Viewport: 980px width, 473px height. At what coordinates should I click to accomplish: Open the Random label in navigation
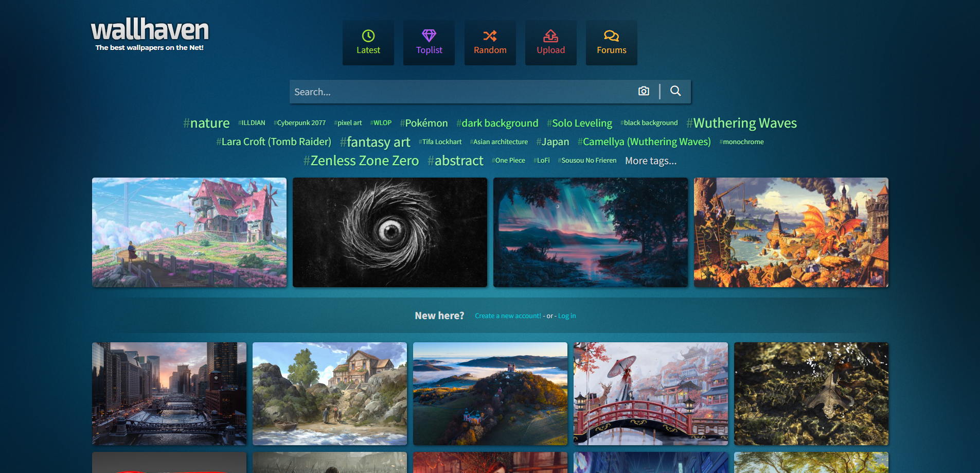click(x=490, y=50)
